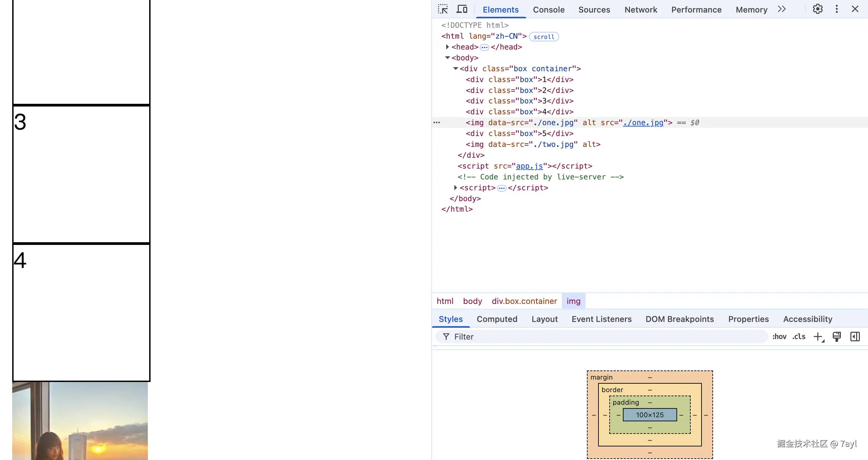
Task: Open the DevTools three-dot customize menu
Action: [x=836, y=9]
